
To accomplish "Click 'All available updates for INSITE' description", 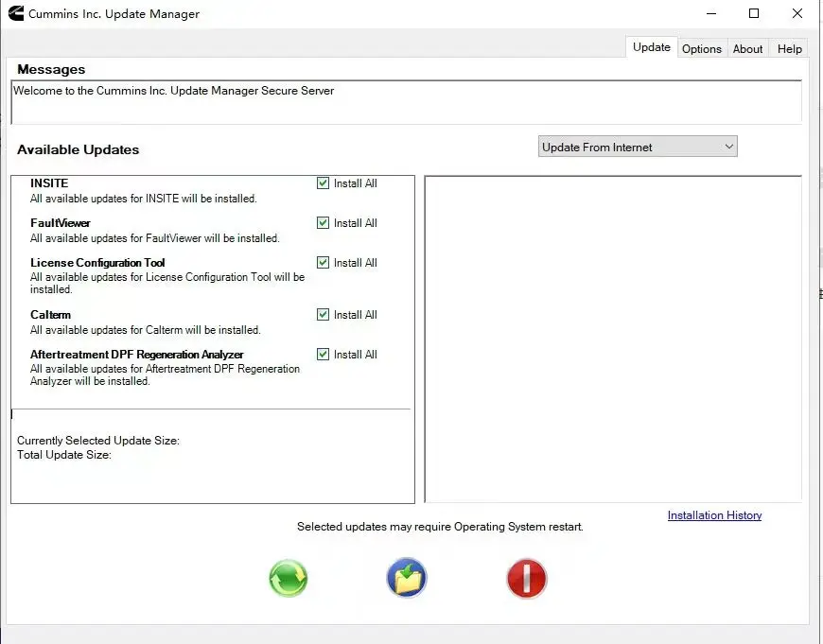I will 143,199.
